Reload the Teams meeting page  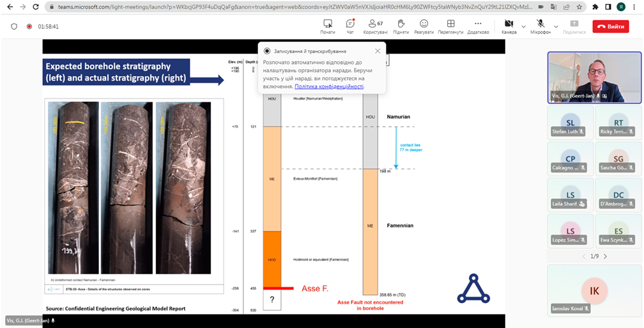(x=36, y=7)
